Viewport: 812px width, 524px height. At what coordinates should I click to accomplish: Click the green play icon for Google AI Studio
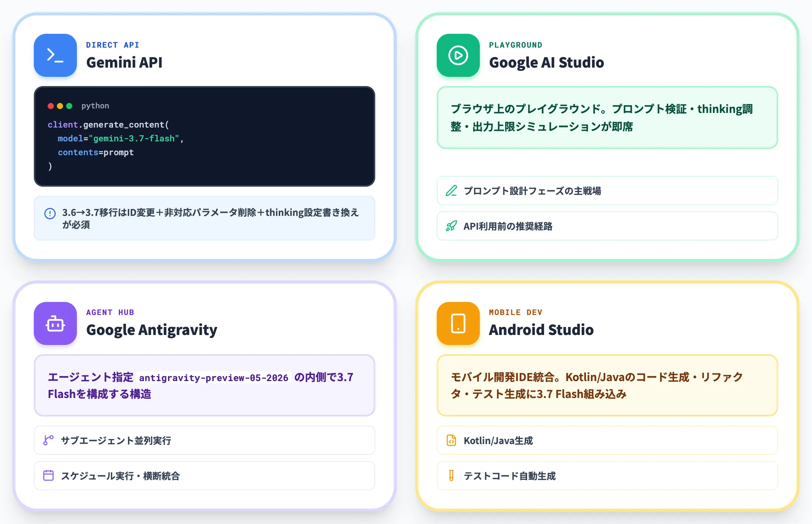458,55
